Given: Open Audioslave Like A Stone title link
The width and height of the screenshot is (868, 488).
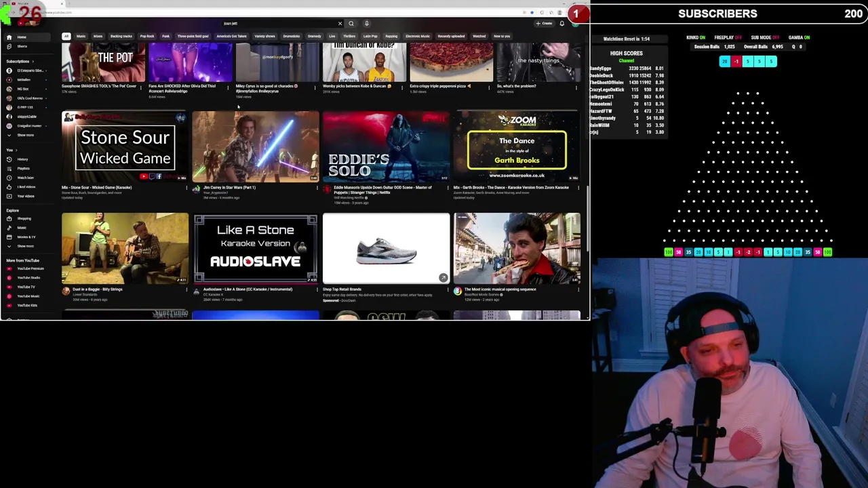Looking at the screenshot, I should click(248, 289).
